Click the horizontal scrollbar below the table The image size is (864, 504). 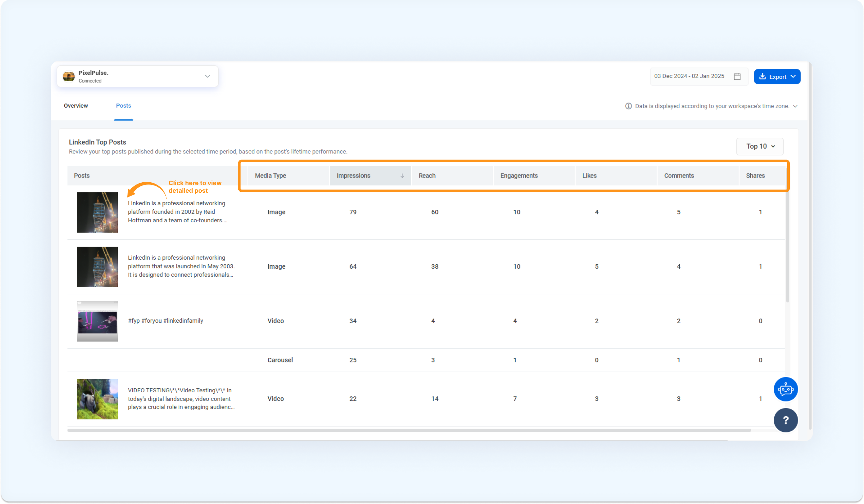click(x=409, y=430)
